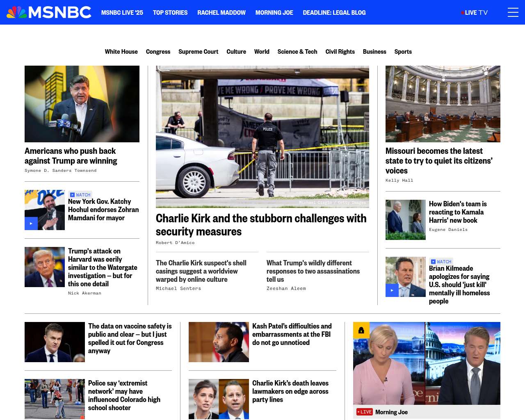Click the Morning Joe live video preview
The width and height of the screenshot is (525, 420).
click(427, 363)
